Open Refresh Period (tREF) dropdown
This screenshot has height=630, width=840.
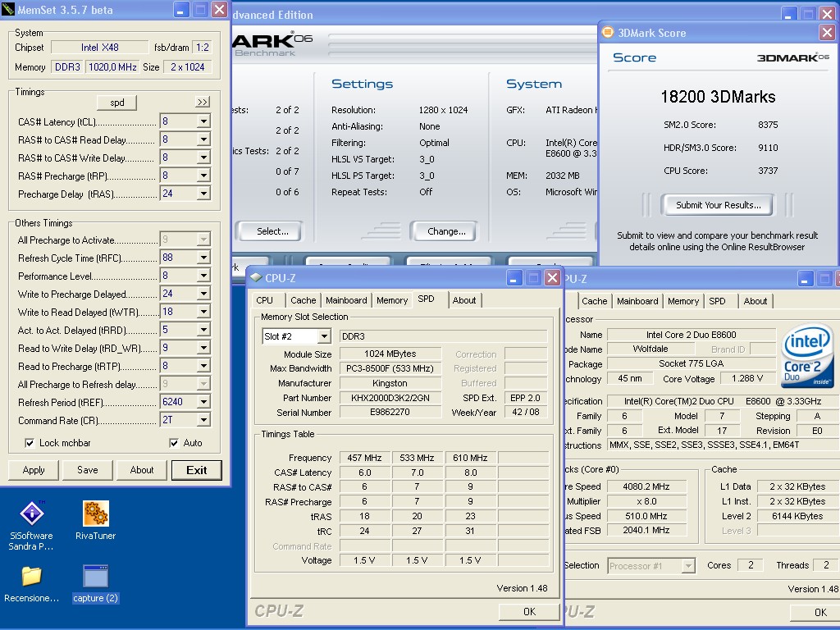coord(203,402)
